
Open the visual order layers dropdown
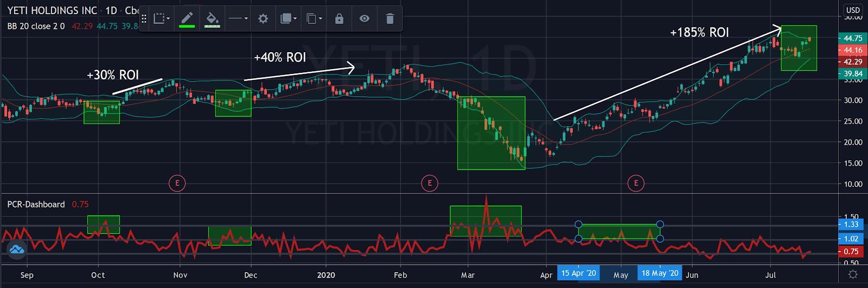[288, 19]
